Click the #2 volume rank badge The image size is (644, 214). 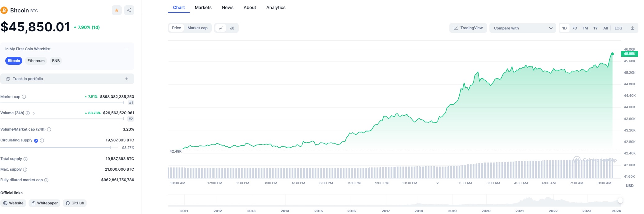131,119
